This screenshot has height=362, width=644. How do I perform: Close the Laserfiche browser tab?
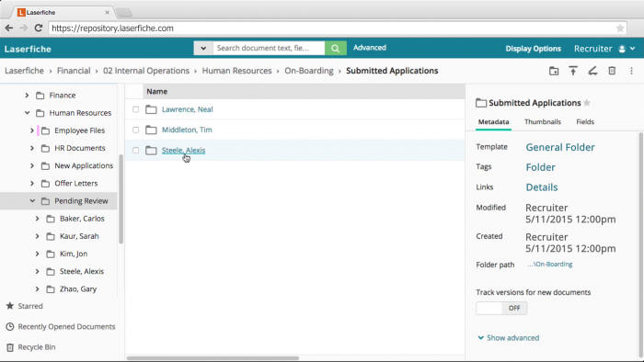[108, 12]
